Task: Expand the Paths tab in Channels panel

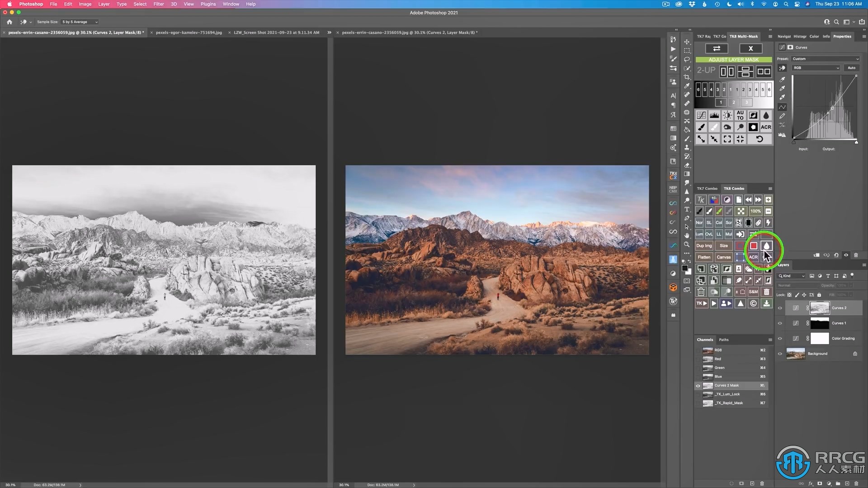Action: coord(724,339)
